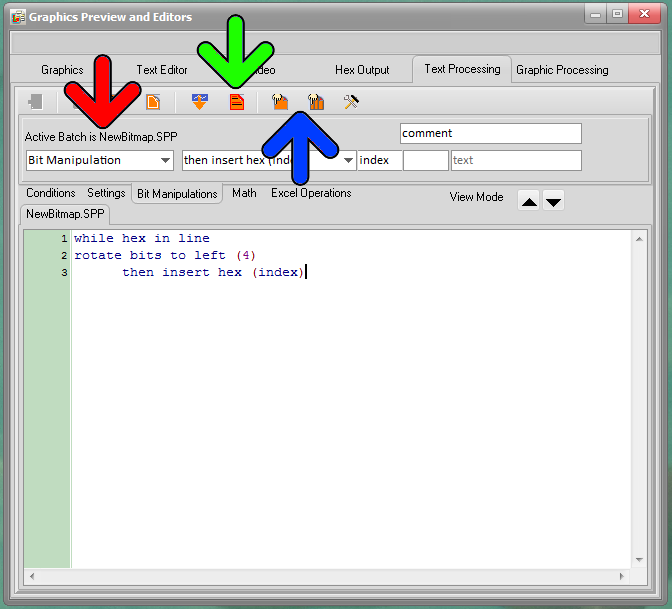Expand the 'then insert hex' command dropdown
The width and height of the screenshot is (672, 609).
coord(269,160)
